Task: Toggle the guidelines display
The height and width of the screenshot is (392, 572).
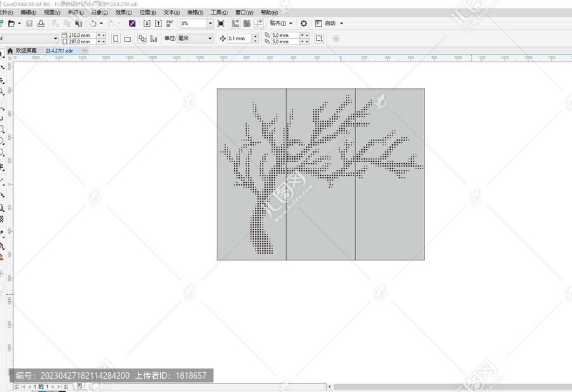Action: tap(259, 24)
